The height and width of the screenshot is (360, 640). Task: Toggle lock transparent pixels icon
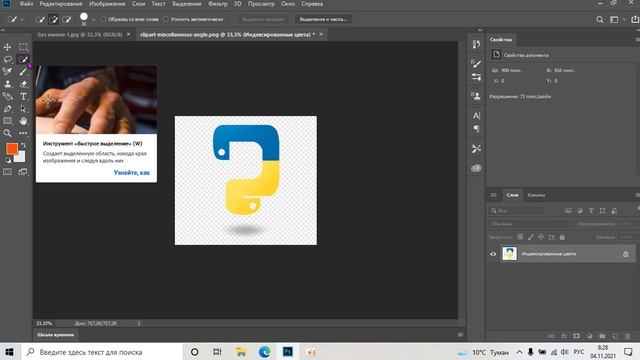(x=520, y=237)
